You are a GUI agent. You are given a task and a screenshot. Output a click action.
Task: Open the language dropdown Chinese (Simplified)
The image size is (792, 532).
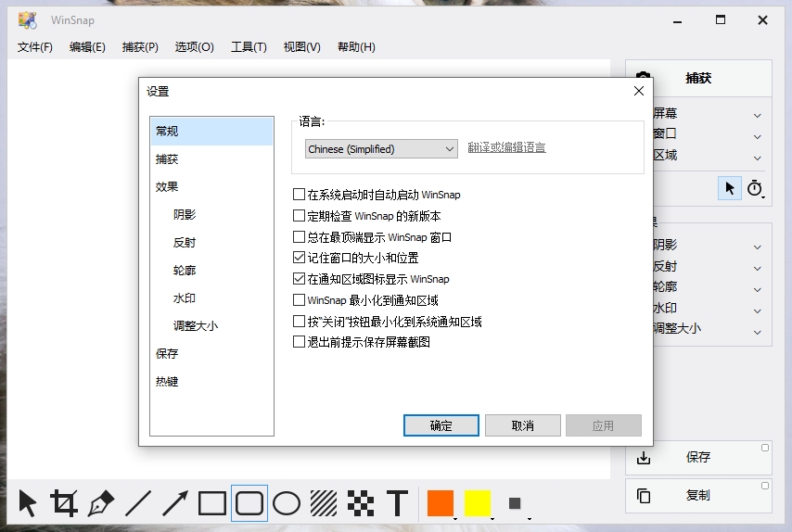[381, 149]
